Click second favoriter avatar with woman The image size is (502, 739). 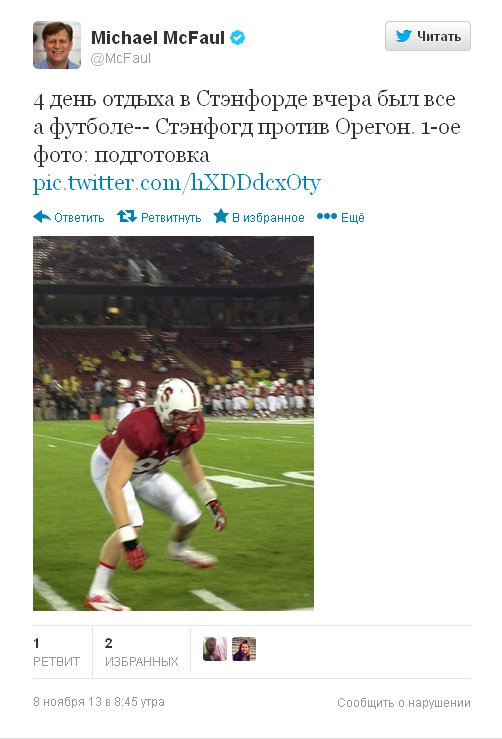(244, 649)
